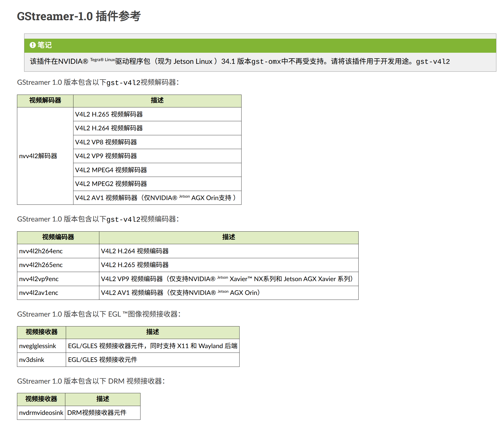Screen dimensions: 504x424
Task: Click the exclamation note icon in green banner
Action: point(33,45)
